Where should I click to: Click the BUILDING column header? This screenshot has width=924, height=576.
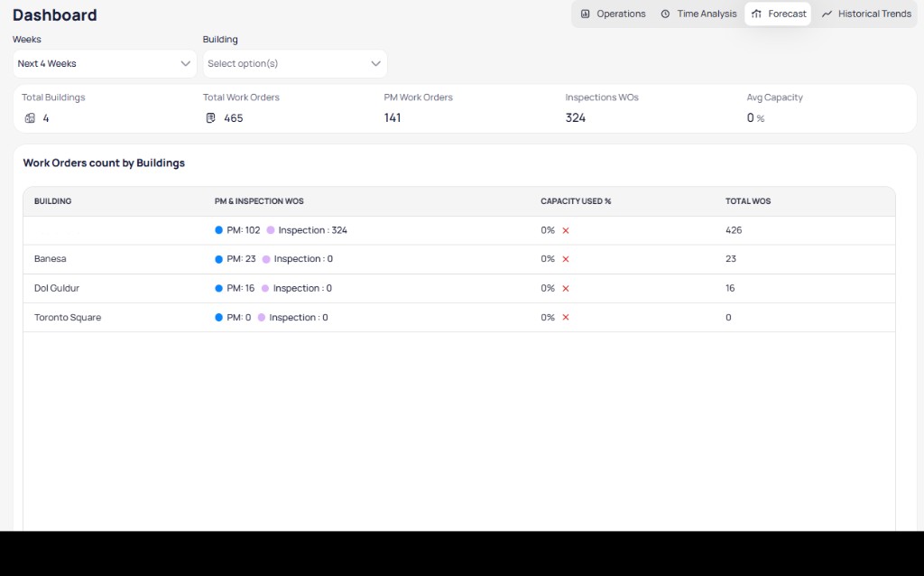point(52,201)
